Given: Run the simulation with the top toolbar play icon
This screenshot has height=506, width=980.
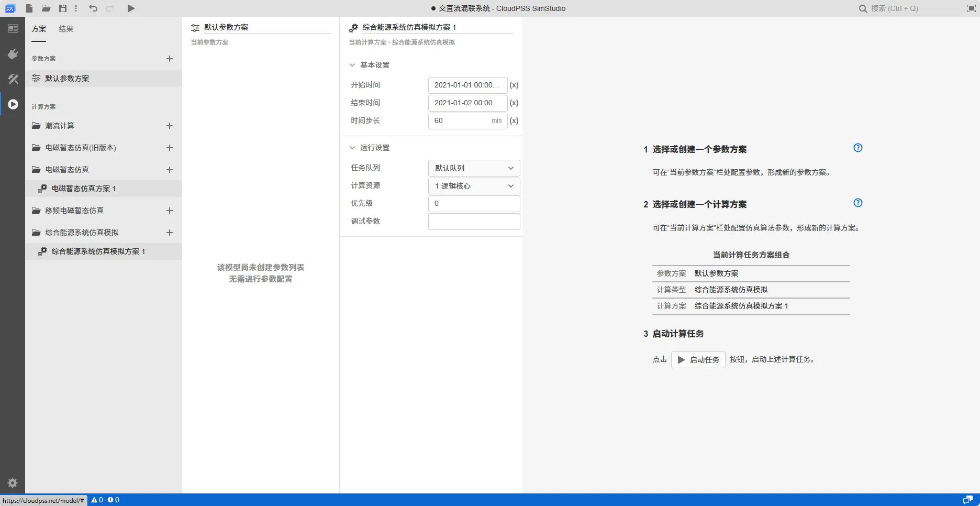Looking at the screenshot, I should point(131,8).
